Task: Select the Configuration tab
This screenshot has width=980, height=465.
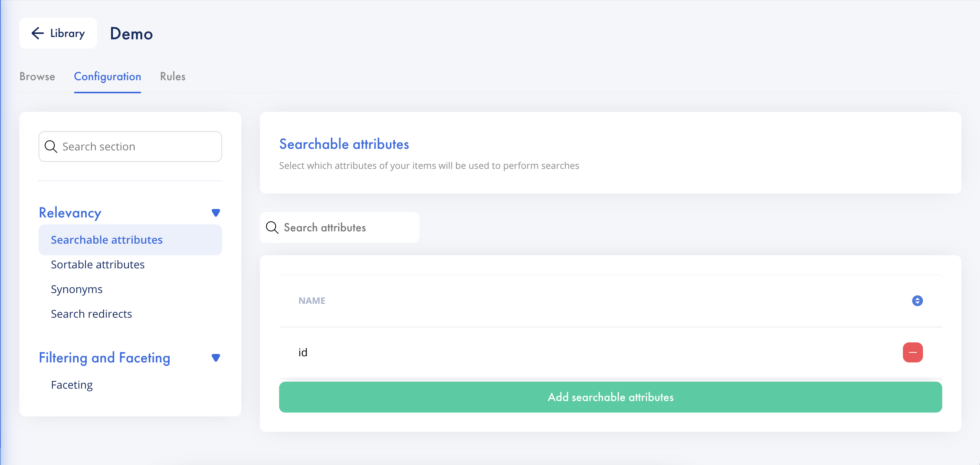Action: coord(108,76)
